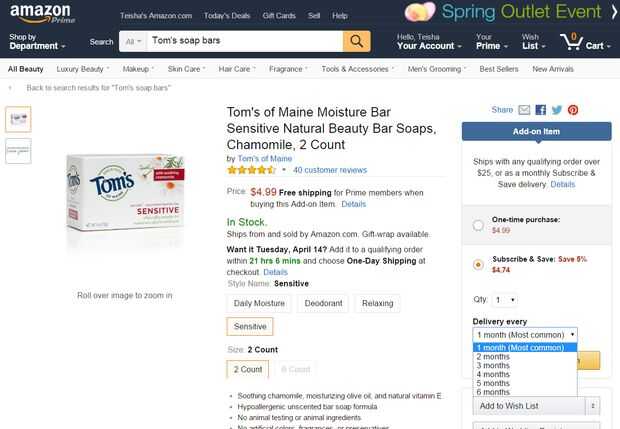Open the Qty quantity dropdown
Screen dimensions: 620x429
pos(505,299)
